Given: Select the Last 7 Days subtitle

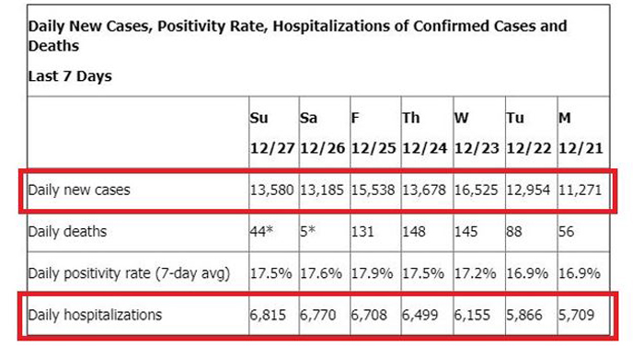Looking at the screenshot, I should click(x=70, y=76).
